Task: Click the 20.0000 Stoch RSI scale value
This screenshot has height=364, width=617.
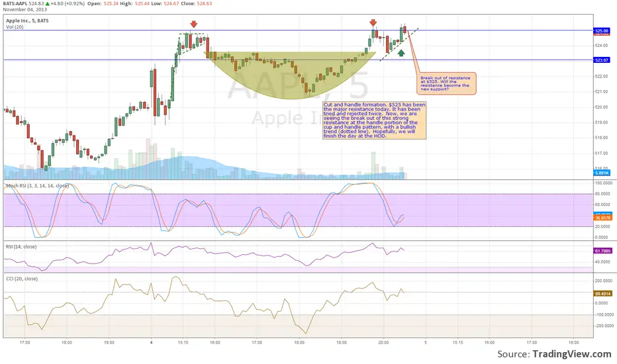Action: click(x=604, y=226)
